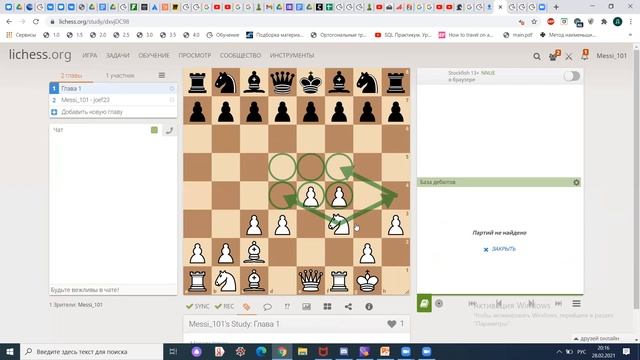Open settings for chapter Messi_101 - joef23
Viewport: 640px width, 360px height.
click(x=172, y=100)
